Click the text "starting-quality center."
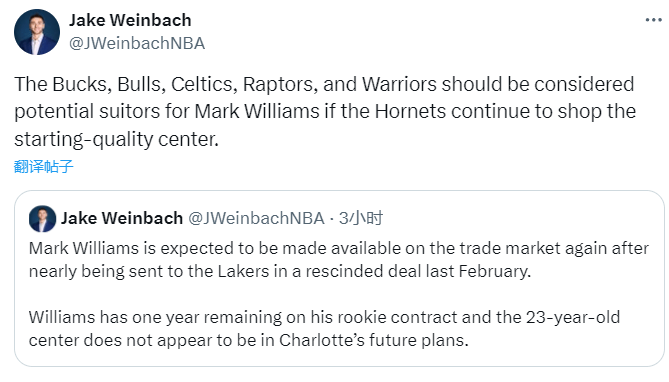The height and width of the screenshot is (382, 669). (x=116, y=139)
